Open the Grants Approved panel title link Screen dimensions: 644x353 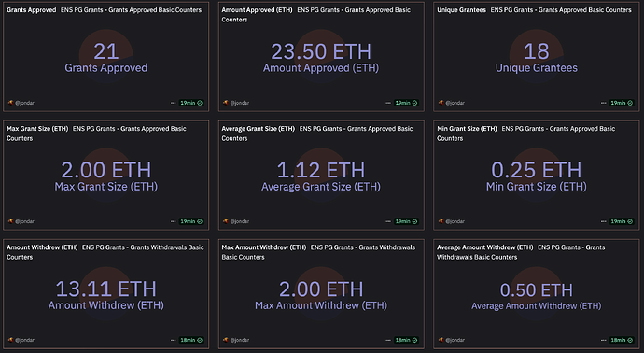pos(31,10)
